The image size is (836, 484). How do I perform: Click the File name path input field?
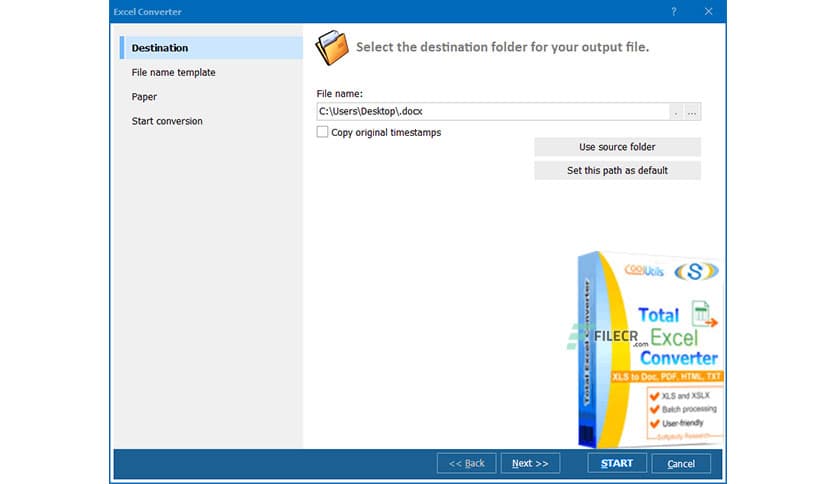[493, 111]
